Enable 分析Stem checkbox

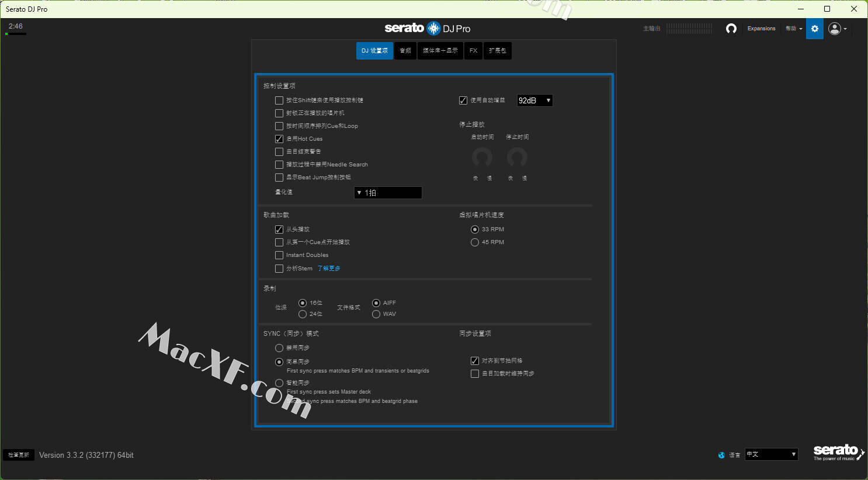pos(279,269)
